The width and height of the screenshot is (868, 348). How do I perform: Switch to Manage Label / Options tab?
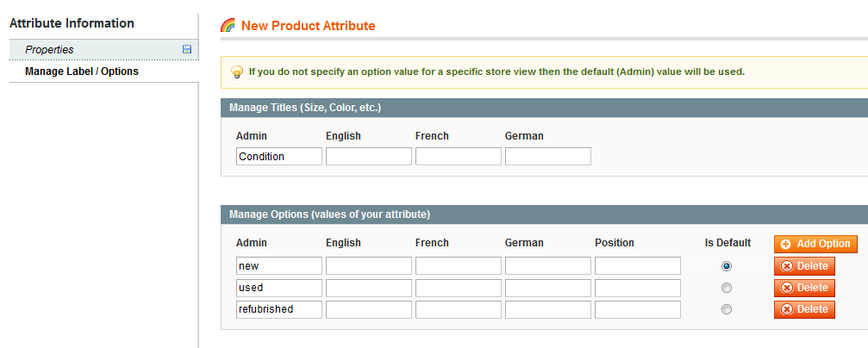click(x=82, y=71)
